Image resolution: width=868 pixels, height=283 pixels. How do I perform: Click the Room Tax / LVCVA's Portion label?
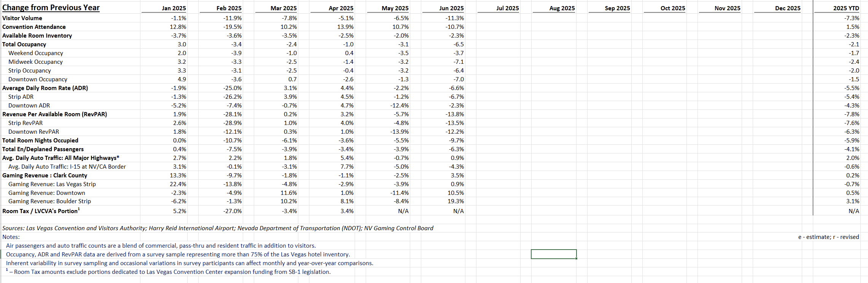41,210
